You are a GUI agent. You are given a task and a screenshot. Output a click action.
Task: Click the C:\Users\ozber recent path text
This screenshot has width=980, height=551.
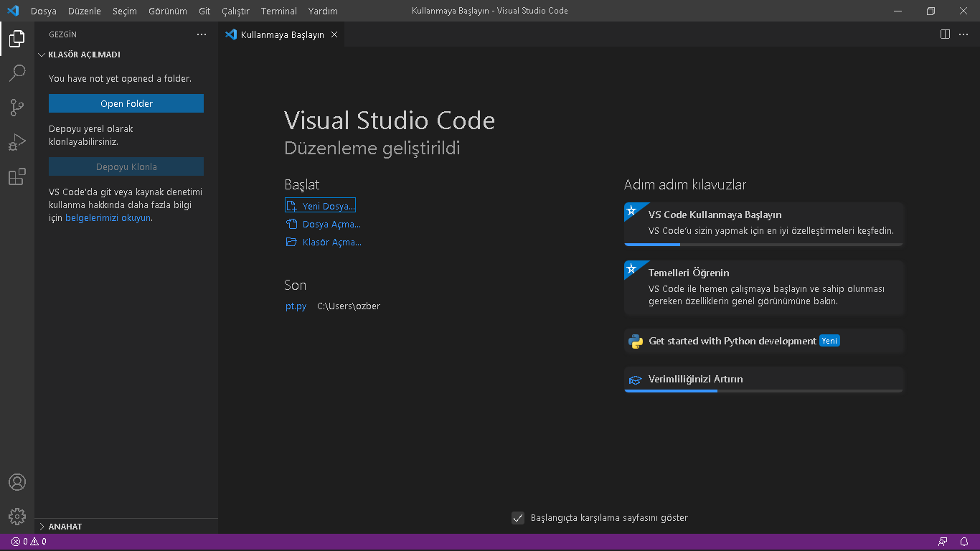349,306
